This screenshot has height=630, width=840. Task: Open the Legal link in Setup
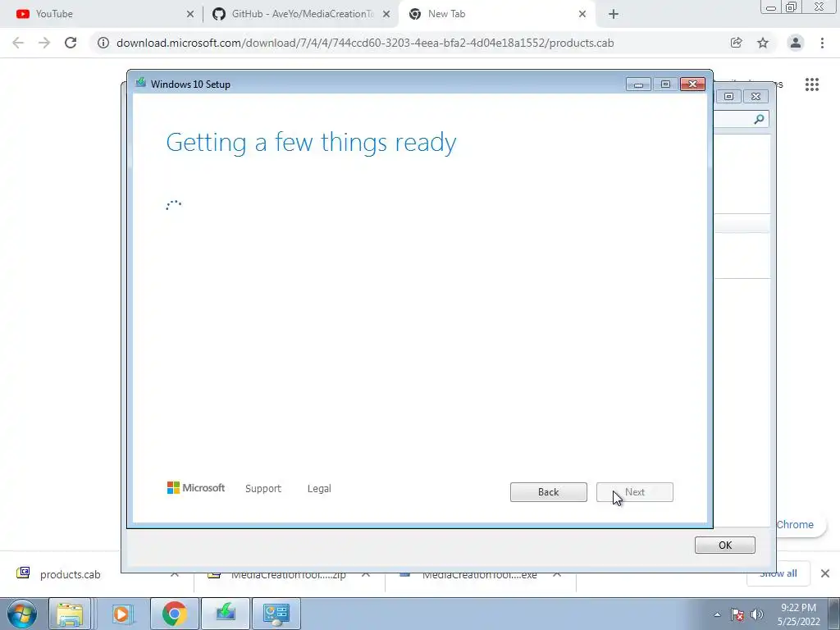pyautogui.click(x=319, y=489)
